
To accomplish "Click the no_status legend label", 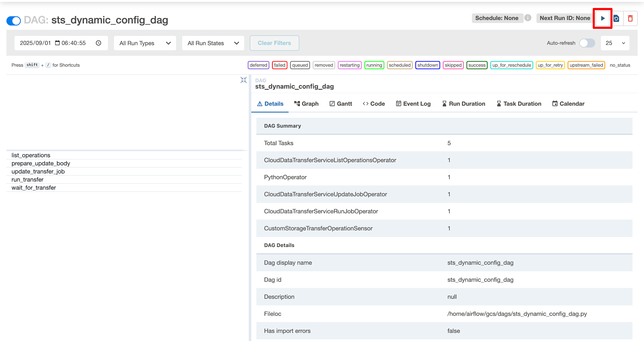I will (x=620, y=65).
